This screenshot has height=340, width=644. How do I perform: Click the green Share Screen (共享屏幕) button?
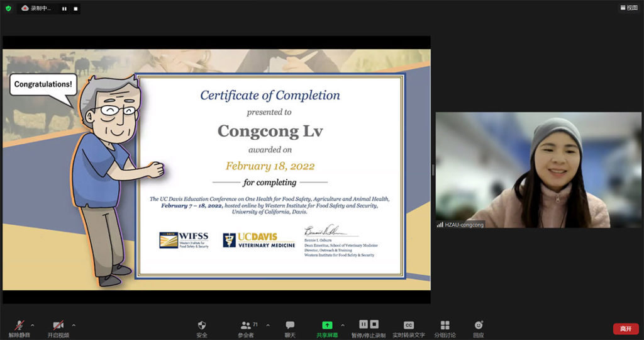point(327,327)
